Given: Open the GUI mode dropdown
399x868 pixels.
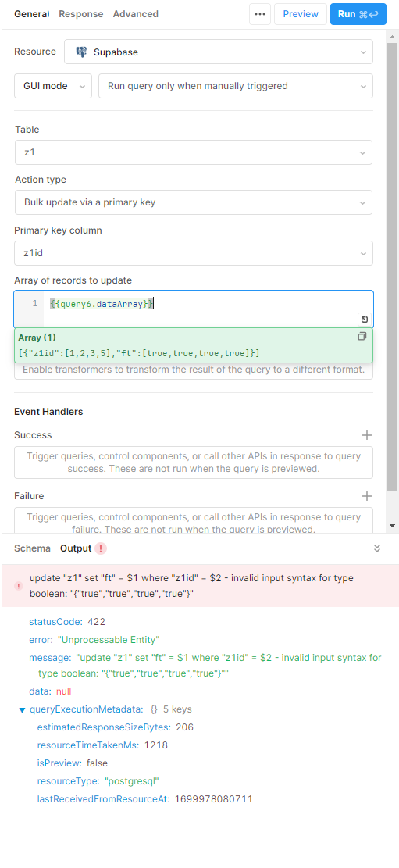Looking at the screenshot, I should tap(53, 87).
